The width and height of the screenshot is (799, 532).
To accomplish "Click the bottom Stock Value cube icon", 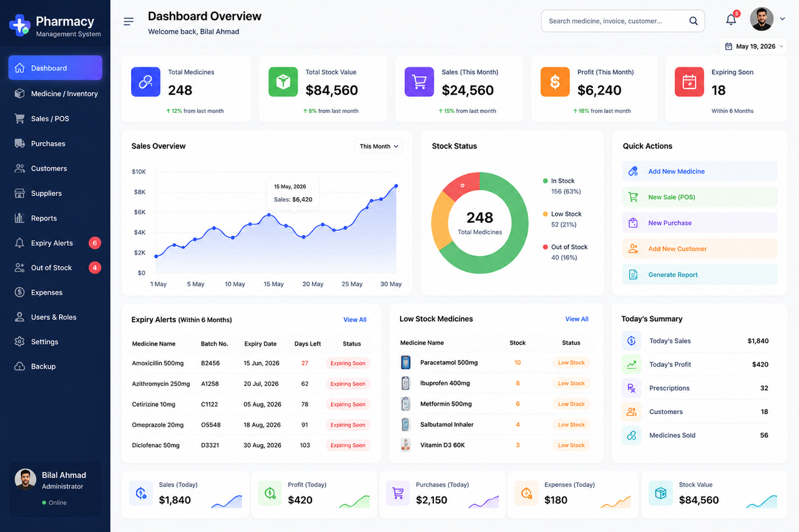I will click(660, 493).
